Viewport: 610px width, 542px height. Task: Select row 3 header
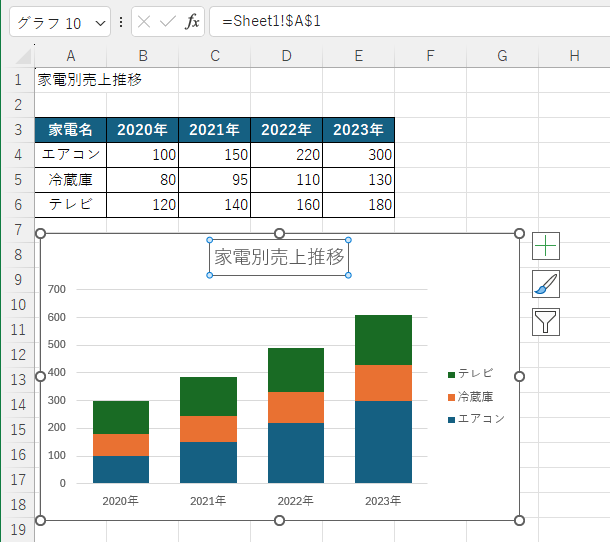tap(17, 129)
